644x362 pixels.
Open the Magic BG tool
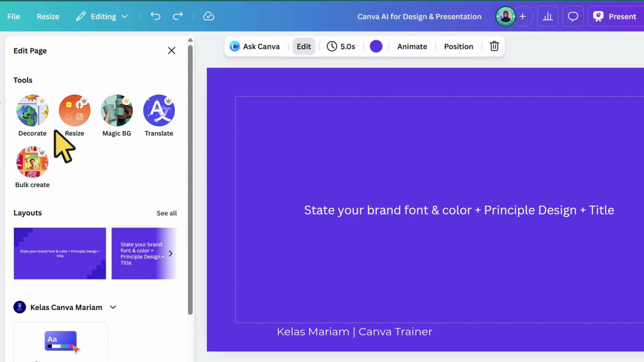(x=117, y=116)
